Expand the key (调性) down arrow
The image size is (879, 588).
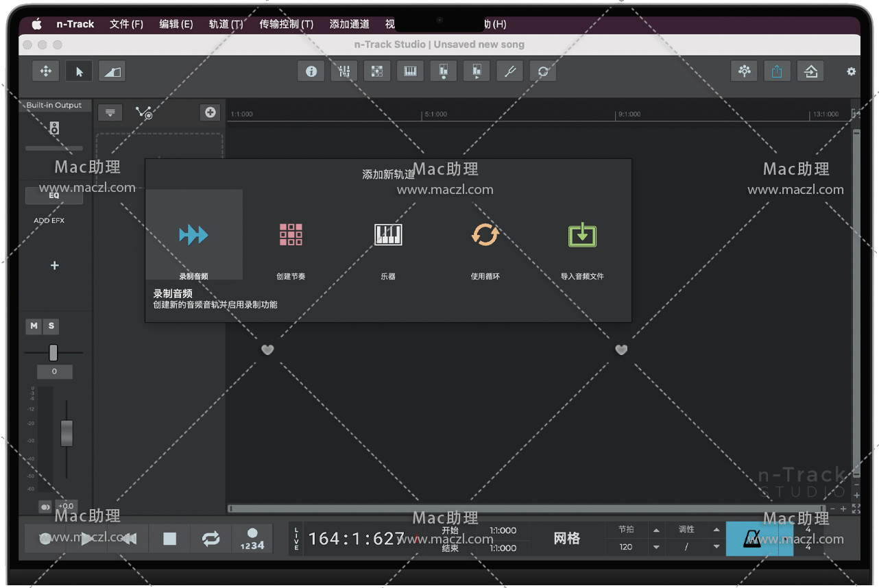pos(717,547)
